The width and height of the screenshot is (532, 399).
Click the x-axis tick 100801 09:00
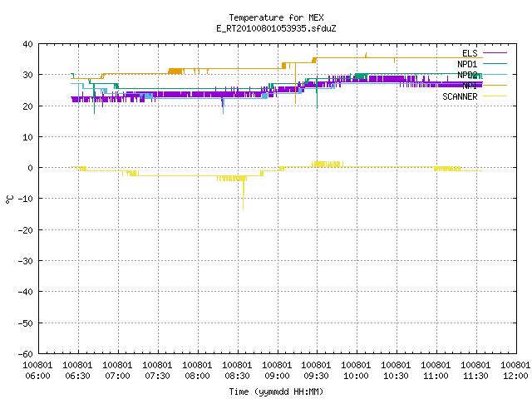277,370
